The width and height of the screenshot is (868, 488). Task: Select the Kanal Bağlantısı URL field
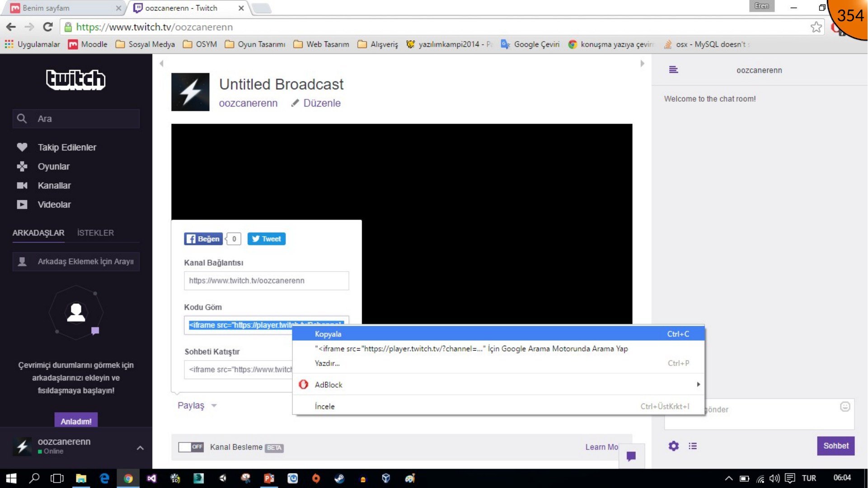click(x=266, y=281)
